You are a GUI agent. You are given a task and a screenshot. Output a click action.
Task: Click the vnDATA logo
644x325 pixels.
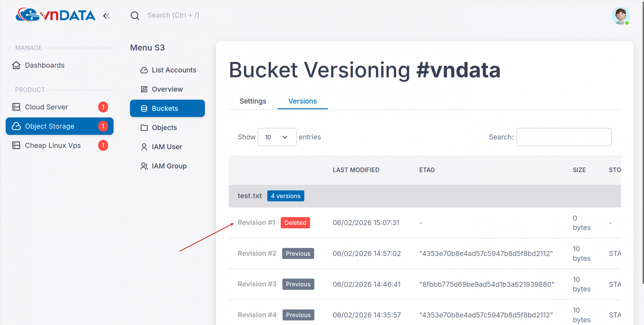56,15
